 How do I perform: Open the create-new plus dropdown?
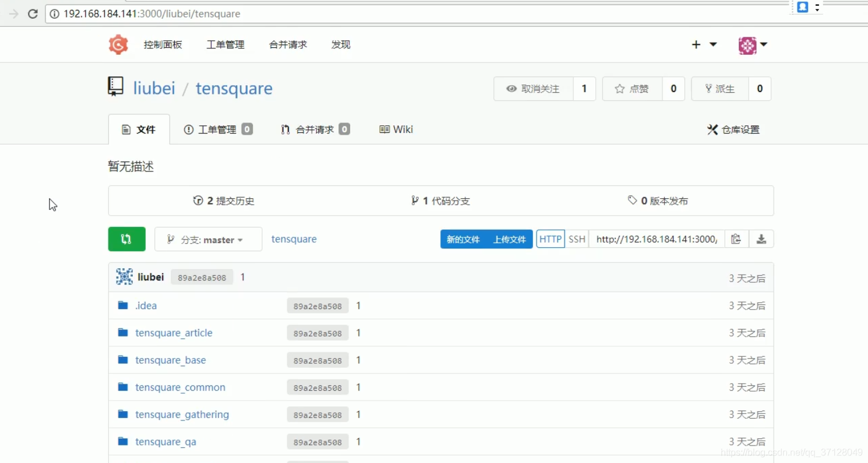703,45
